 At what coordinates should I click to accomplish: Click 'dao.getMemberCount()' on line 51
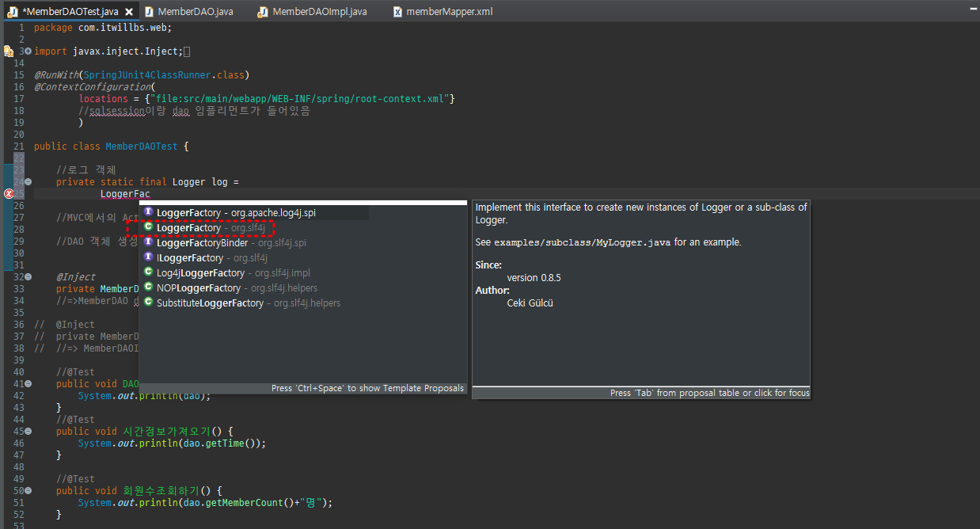(x=235, y=503)
